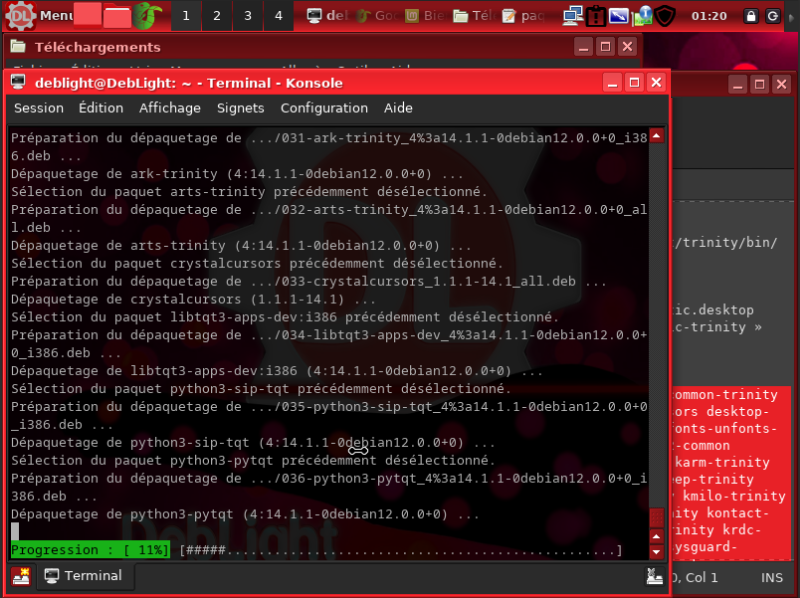Switch to virtual desktop 3

[x=247, y=15]
